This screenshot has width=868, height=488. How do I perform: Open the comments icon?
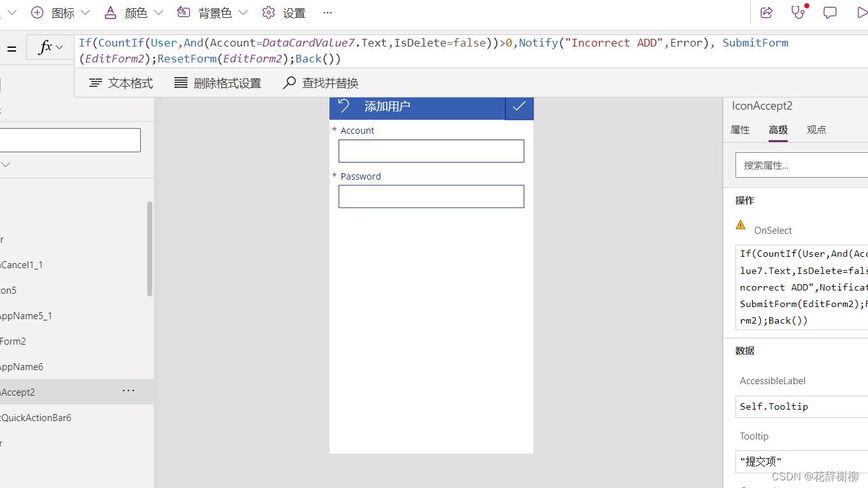pyautogui.click(x=830, y=13)
